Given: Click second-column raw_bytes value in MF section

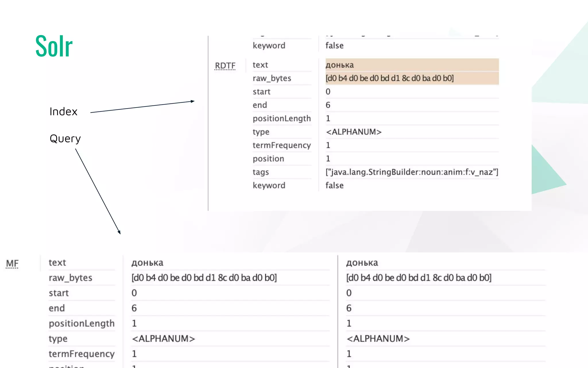Looking at the screenshot, I should [x=419, y=278].
